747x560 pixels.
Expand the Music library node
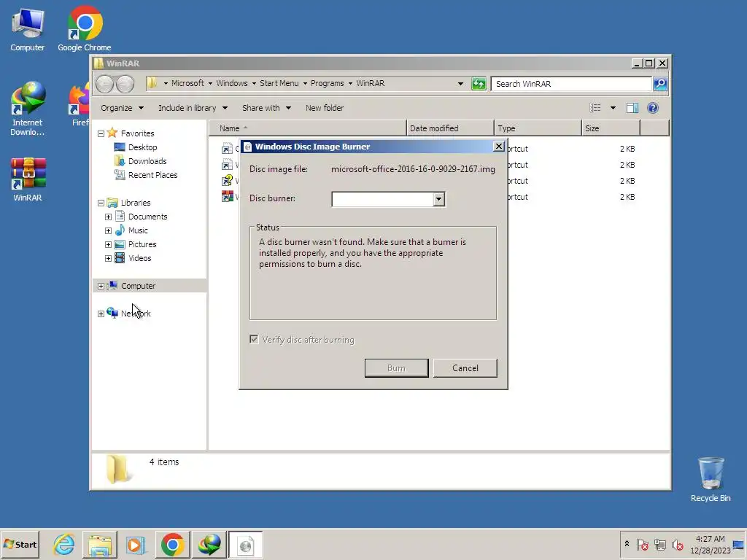coord(108,230)
